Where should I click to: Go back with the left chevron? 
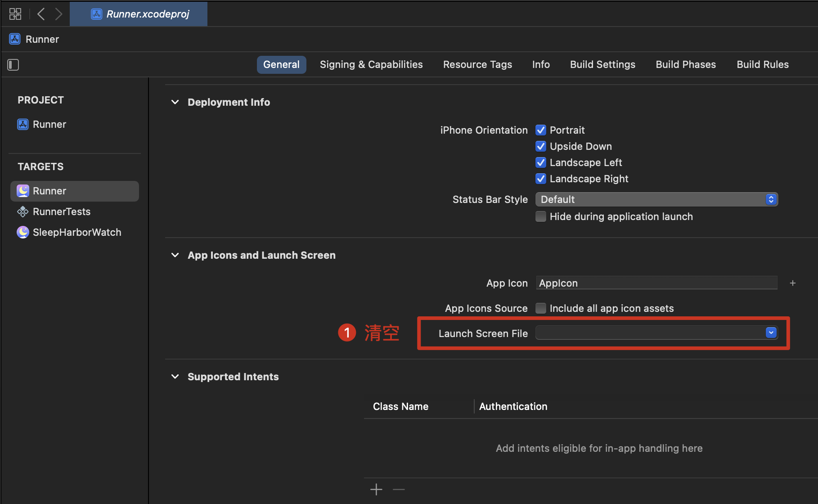41,14
